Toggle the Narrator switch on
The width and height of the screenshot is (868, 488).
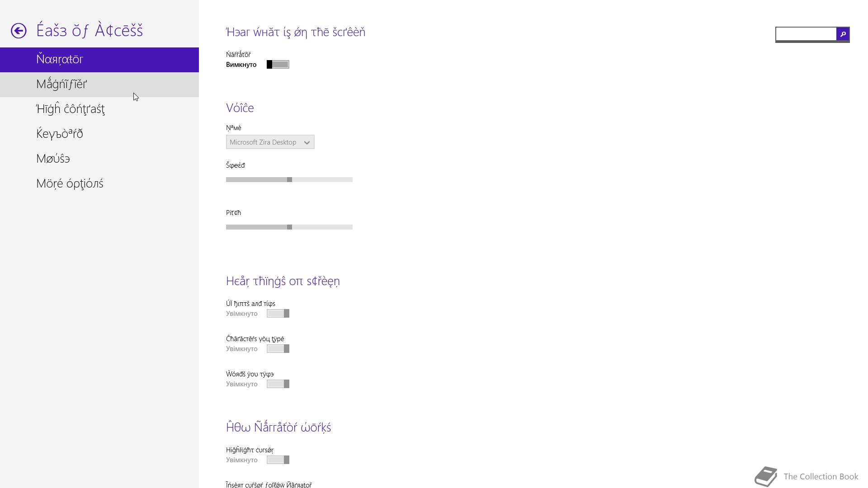tap(278, 65)
